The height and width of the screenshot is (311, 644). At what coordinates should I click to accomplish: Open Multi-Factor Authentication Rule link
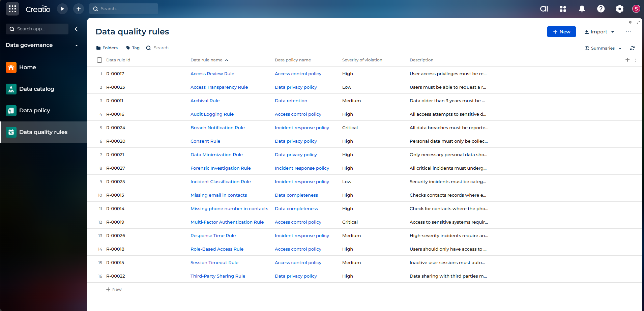click(227, 222)
